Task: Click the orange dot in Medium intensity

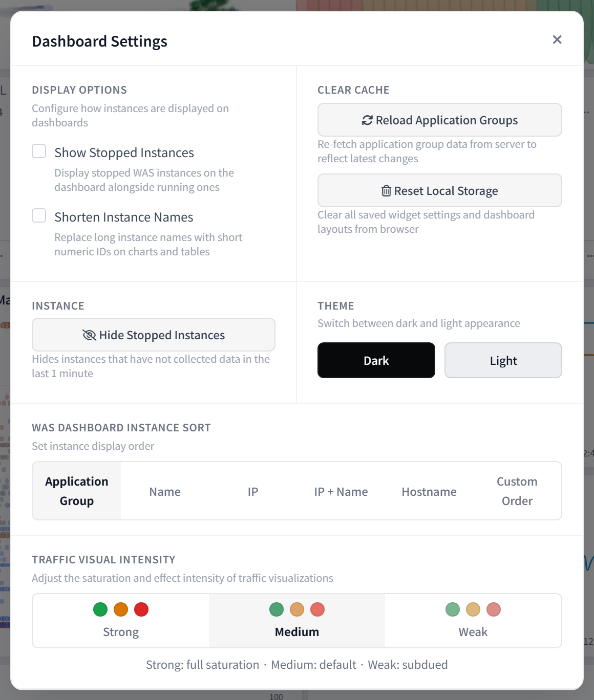Action: 297,609
